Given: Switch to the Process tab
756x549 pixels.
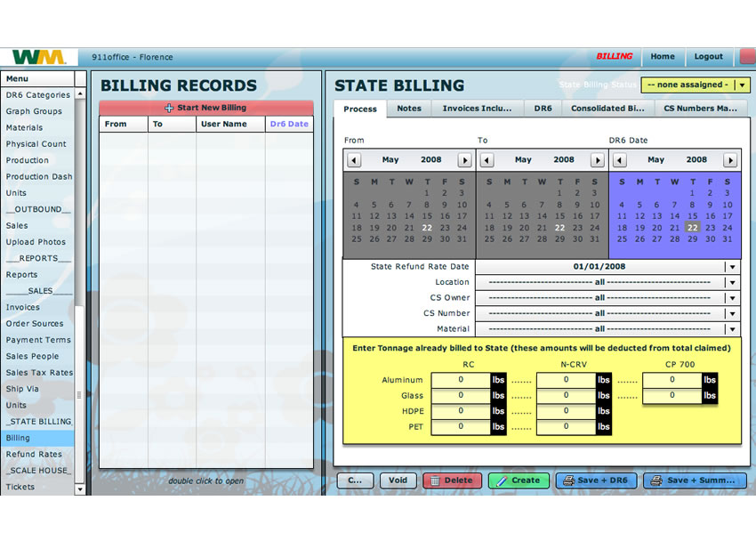Looking at the screenshot, I should (x=360, y=109).
